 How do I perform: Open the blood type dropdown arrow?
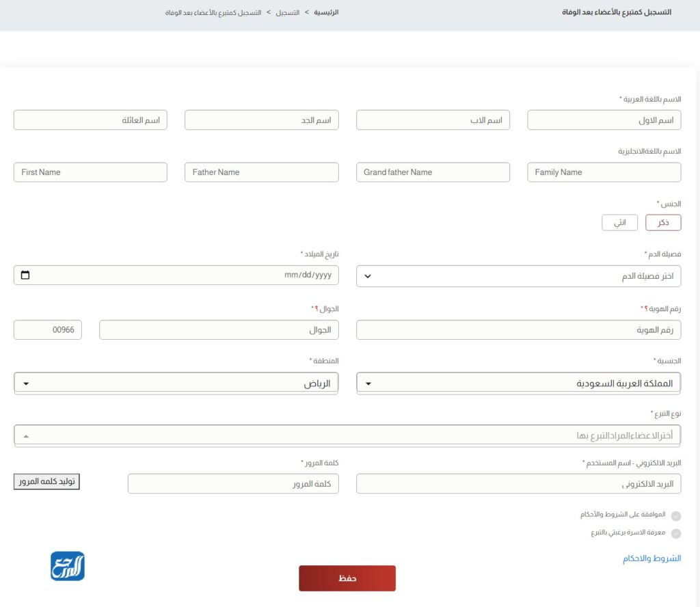(368, 275)
